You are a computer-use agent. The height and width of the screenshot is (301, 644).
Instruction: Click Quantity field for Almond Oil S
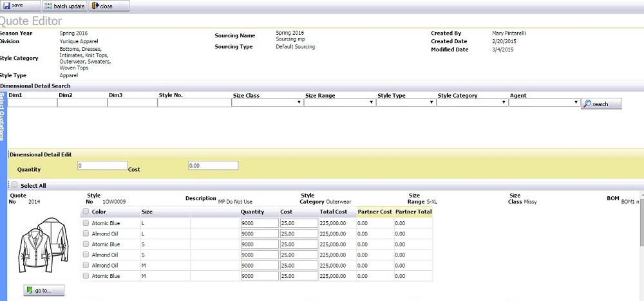[260, 255]
